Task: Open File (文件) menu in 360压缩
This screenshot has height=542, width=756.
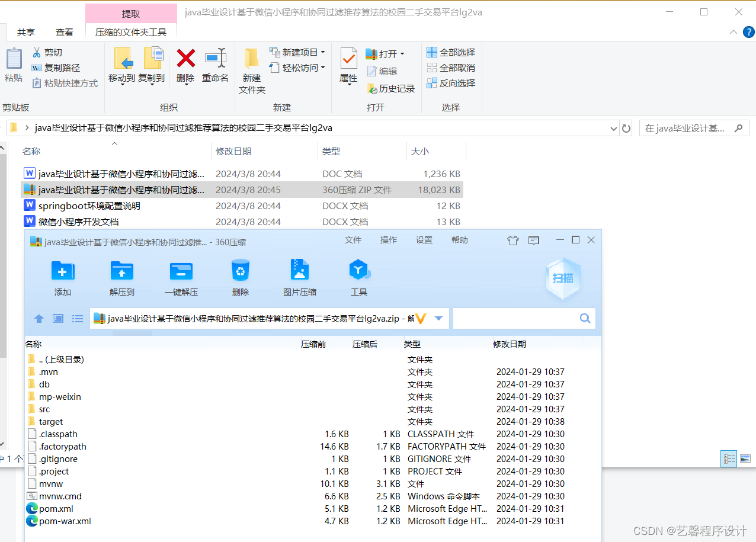Action: tap(353, 240)
